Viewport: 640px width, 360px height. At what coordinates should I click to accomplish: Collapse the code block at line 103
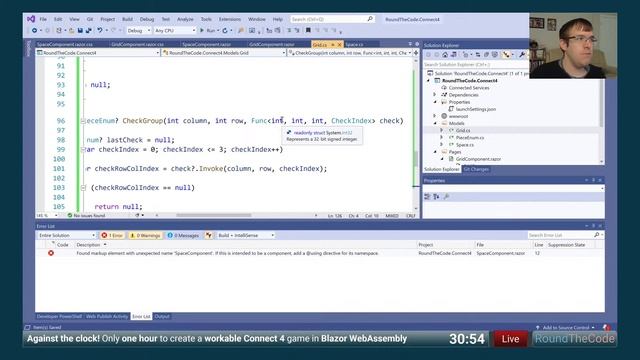pos(83,188)
